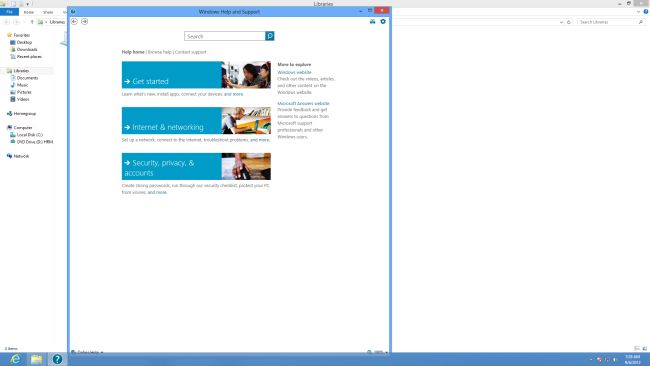
Task: Click the Action Center flag in tray
Action: point(599,359)
